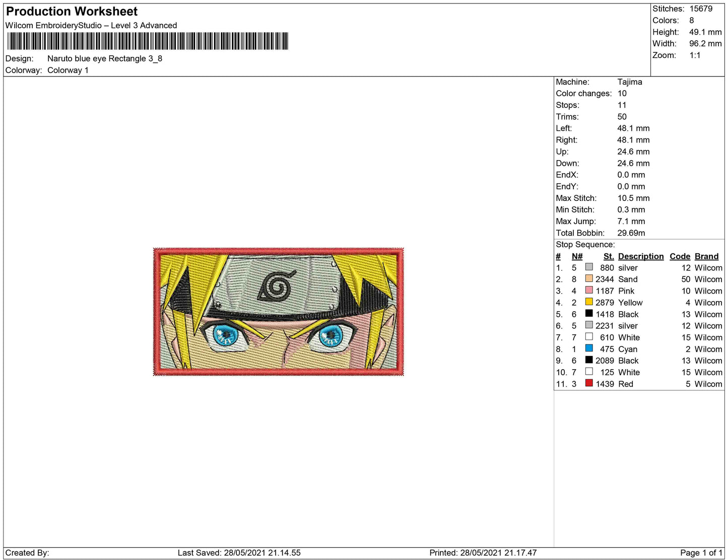
Task: Click the Total Bobbin value 29.69m
Action: 631,233
